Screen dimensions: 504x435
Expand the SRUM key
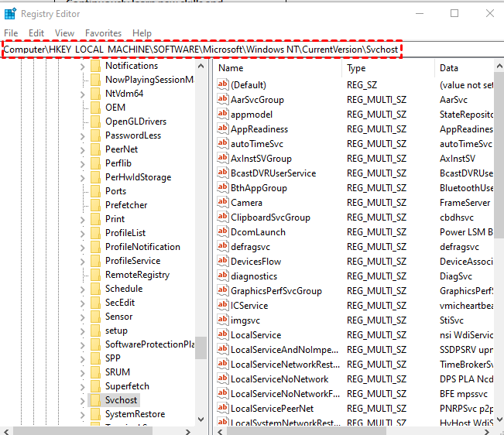click(x=83, y=373)
